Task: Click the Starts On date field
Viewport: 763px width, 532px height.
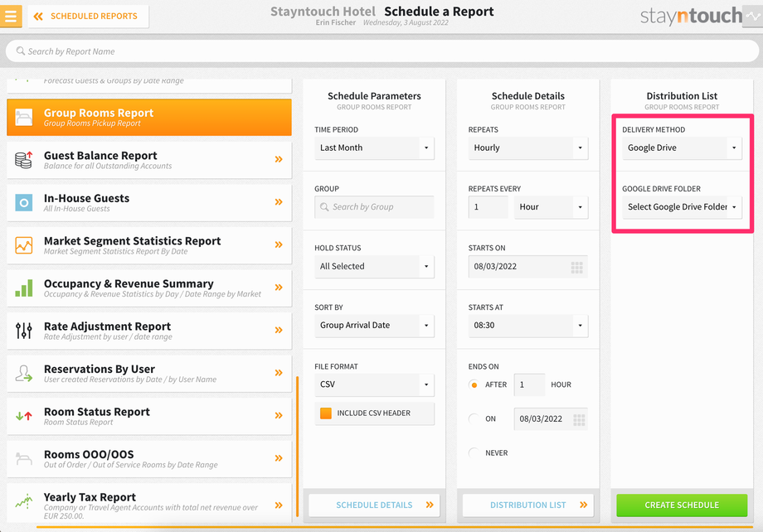Action: 528,267
